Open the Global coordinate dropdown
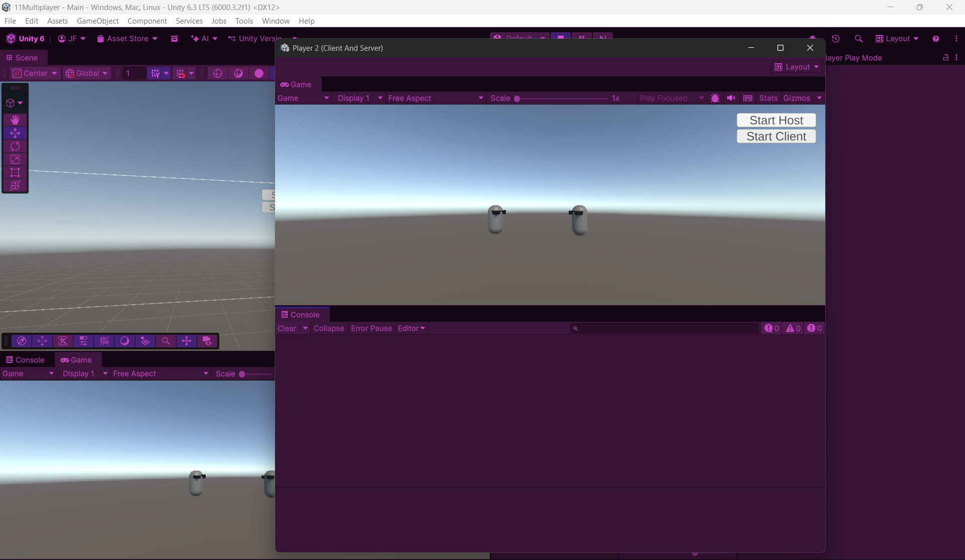 pos(87,73)
